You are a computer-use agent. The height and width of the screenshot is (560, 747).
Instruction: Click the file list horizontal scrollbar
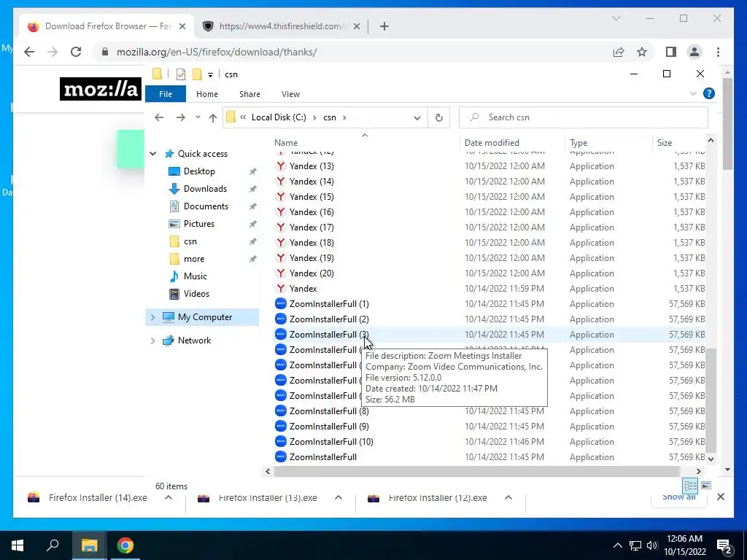[477, 471]
